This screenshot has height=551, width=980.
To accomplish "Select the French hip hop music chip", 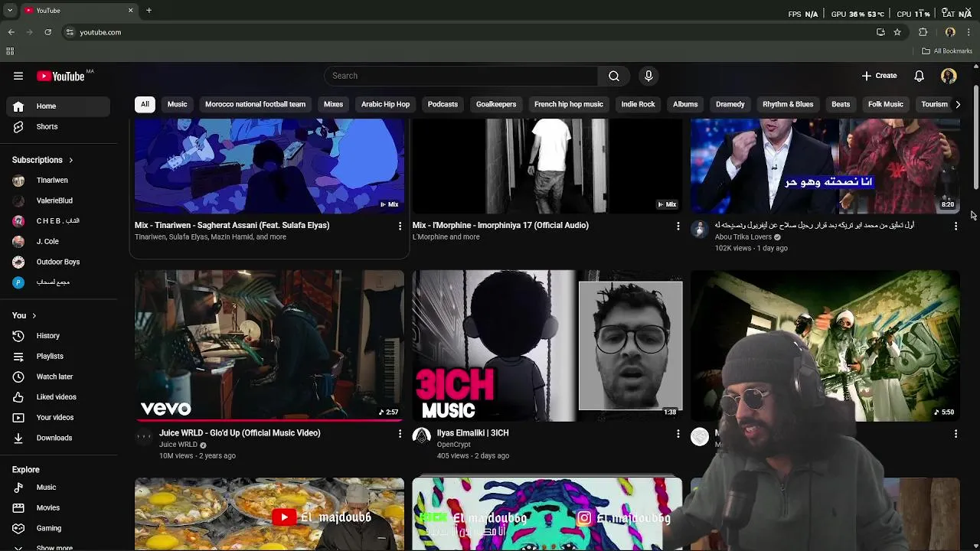I will coord(569,104).
